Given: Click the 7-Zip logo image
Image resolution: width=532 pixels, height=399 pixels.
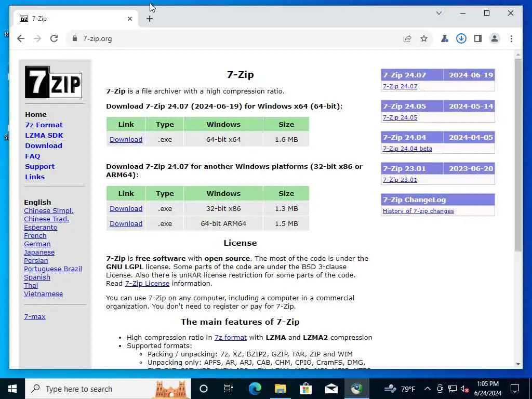Looking at the screenshot, I should click(54, 82).
